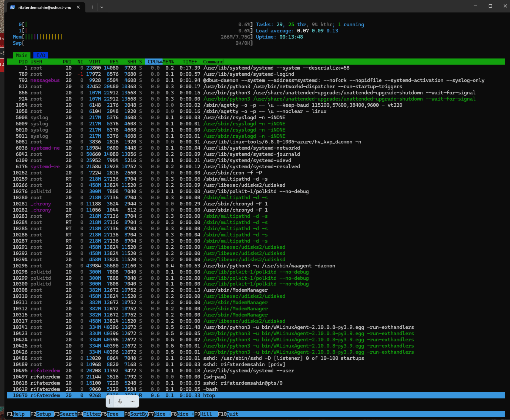Select the networkd-dispatcher process row
This screenshot has height=420, width=510.
(x=256, y=87)
